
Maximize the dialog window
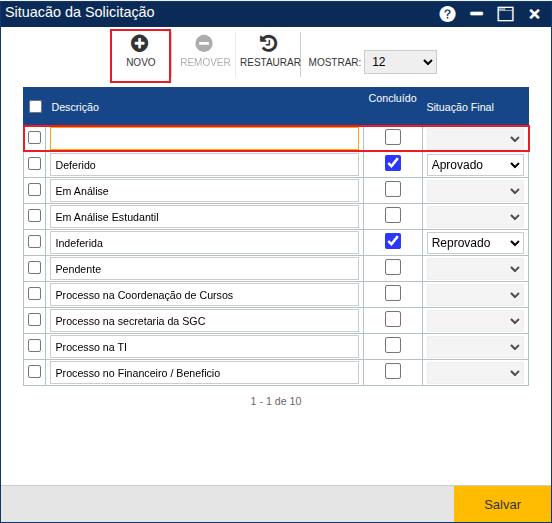click(x=505, y=14)
